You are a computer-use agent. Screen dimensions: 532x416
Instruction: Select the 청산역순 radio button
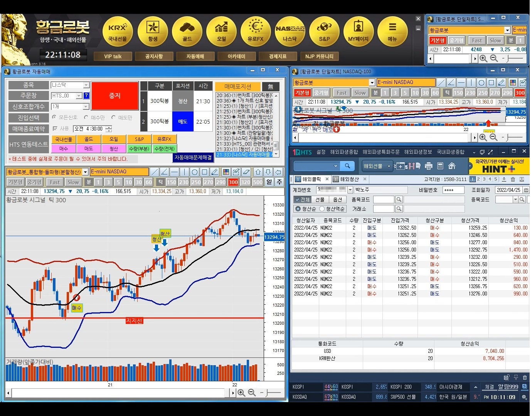coord(322,209)
